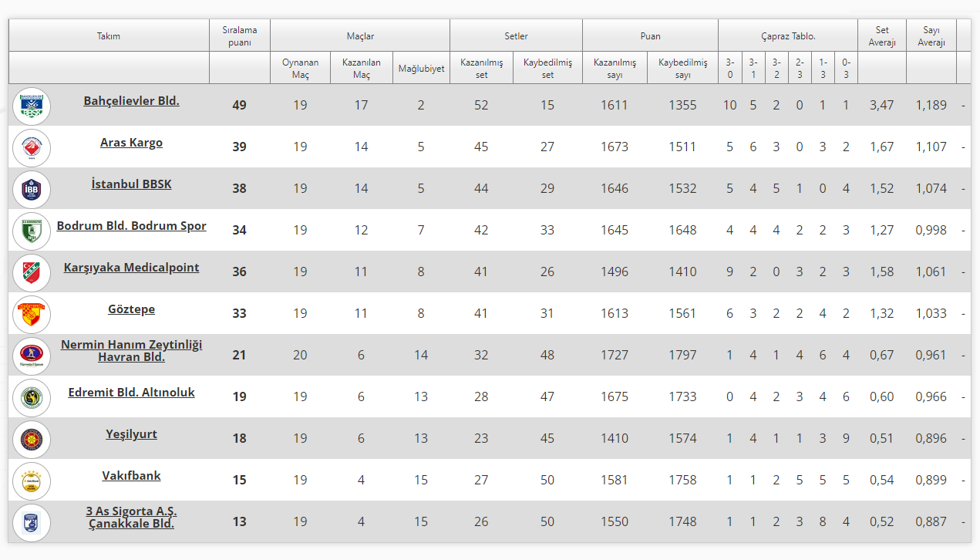
Task: Open the Bahçelievler Bld. team link
Action: coord(131,101)
